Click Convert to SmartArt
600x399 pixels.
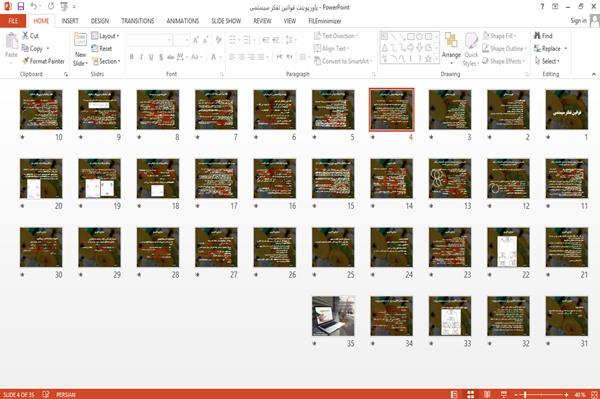point(342,61)
